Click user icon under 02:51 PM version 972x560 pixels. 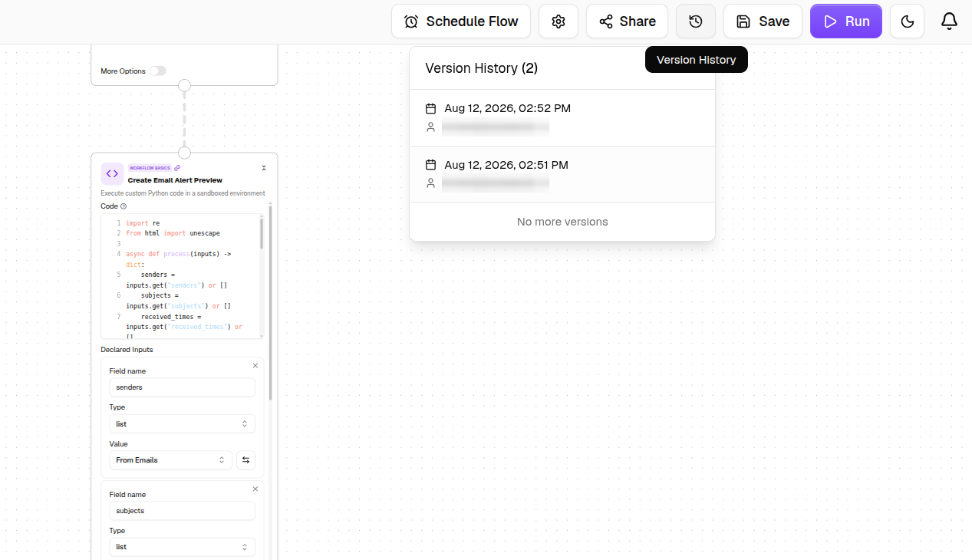pyautogui.click(x=430, y=183)
